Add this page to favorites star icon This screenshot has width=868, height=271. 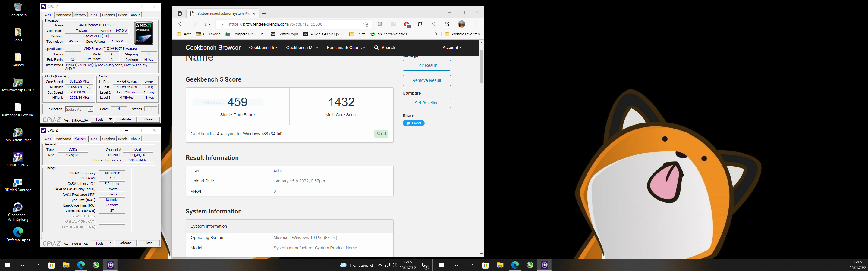click(x=366, y=24)
